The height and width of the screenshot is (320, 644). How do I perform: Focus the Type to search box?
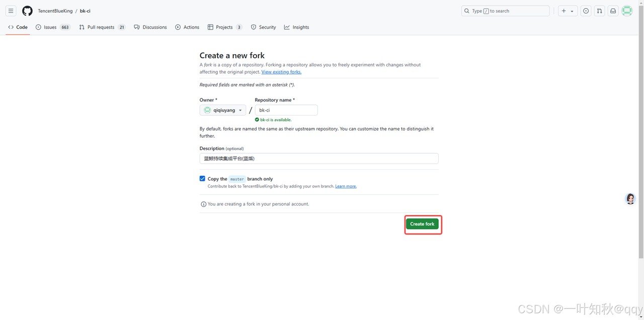pos(505,11)
